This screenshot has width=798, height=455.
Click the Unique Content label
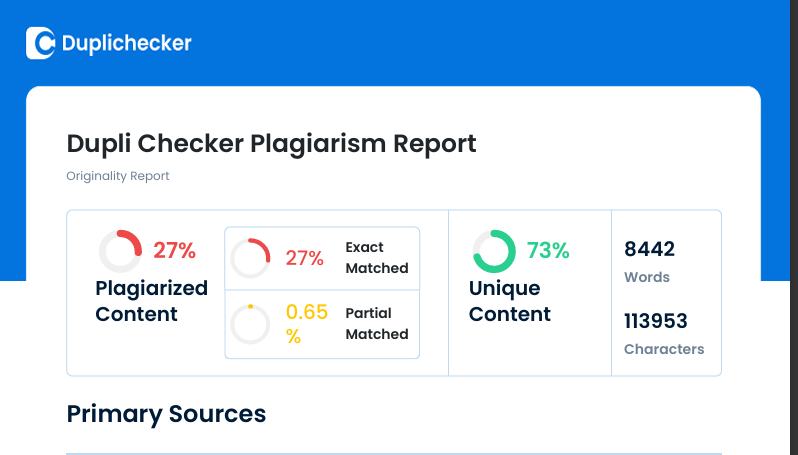coord(509,301)
